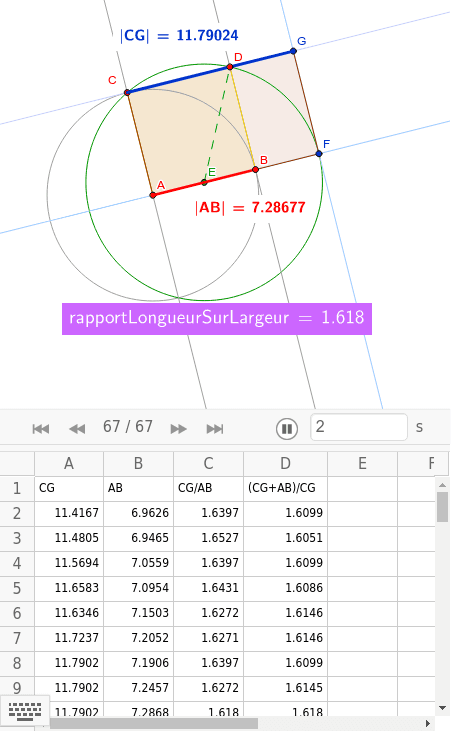Screen dimensions: 452x733
Task: Pause the construction animation
Action: (287, 428)
